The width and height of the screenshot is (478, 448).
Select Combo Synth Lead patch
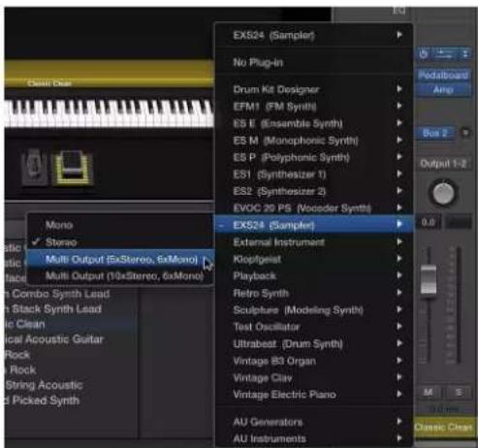pyautogui.click(x=72, y=294)
